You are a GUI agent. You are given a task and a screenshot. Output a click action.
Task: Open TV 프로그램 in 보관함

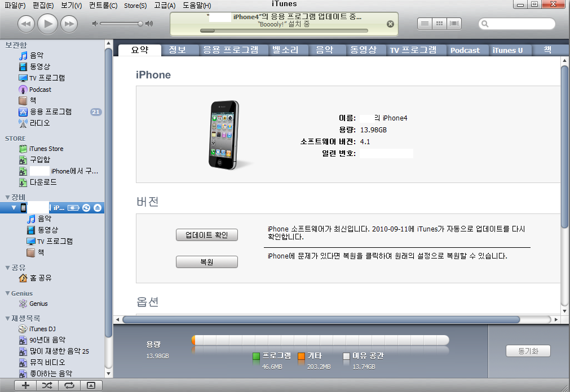pos(42,78)
